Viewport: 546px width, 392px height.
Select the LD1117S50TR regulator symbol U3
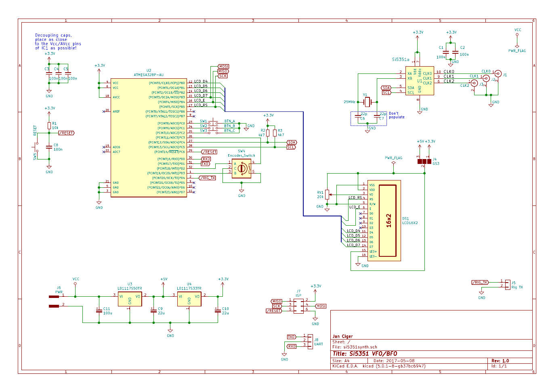pyautogui.click(x=130, y=299)
